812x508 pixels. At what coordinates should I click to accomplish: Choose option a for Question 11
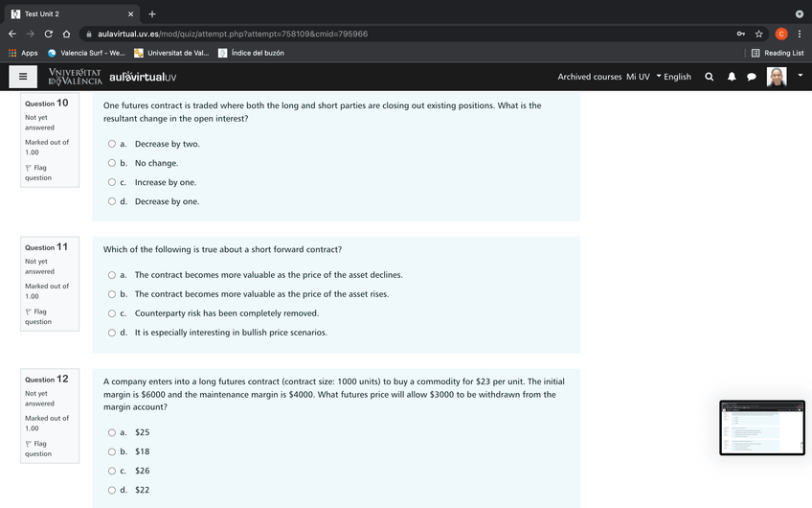(112, 275)
